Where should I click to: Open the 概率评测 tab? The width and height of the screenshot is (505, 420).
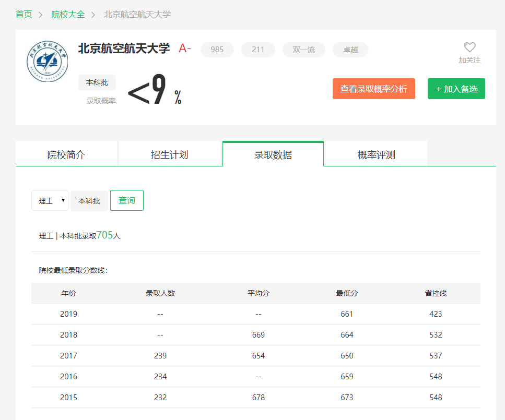pyautogui.click(x=377, y=154)
